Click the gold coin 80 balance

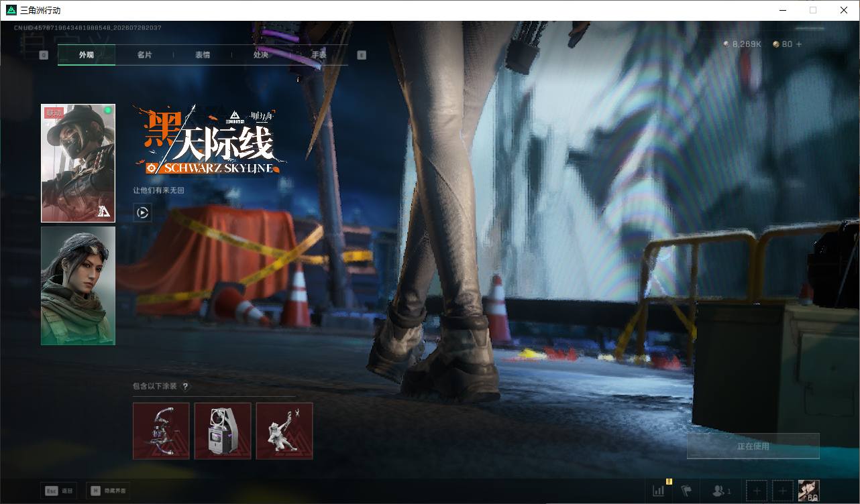click(x=782, y=44)
